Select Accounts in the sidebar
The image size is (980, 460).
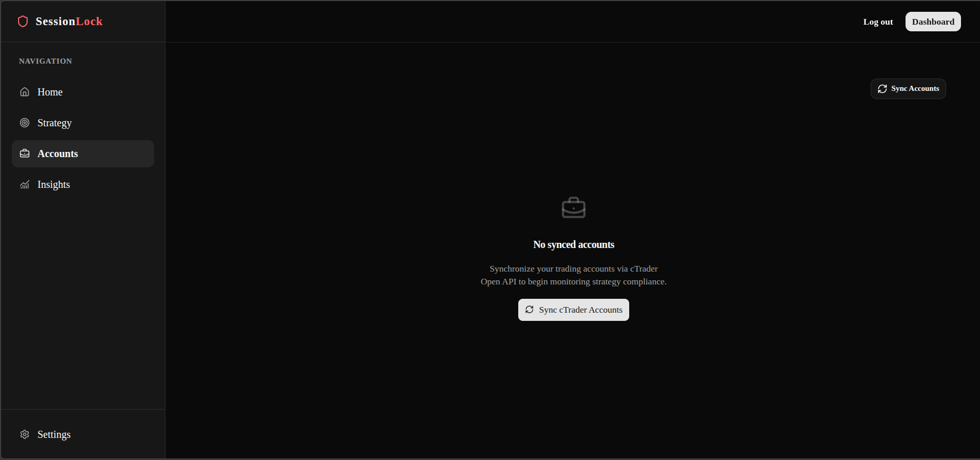(x=83, y=154)
